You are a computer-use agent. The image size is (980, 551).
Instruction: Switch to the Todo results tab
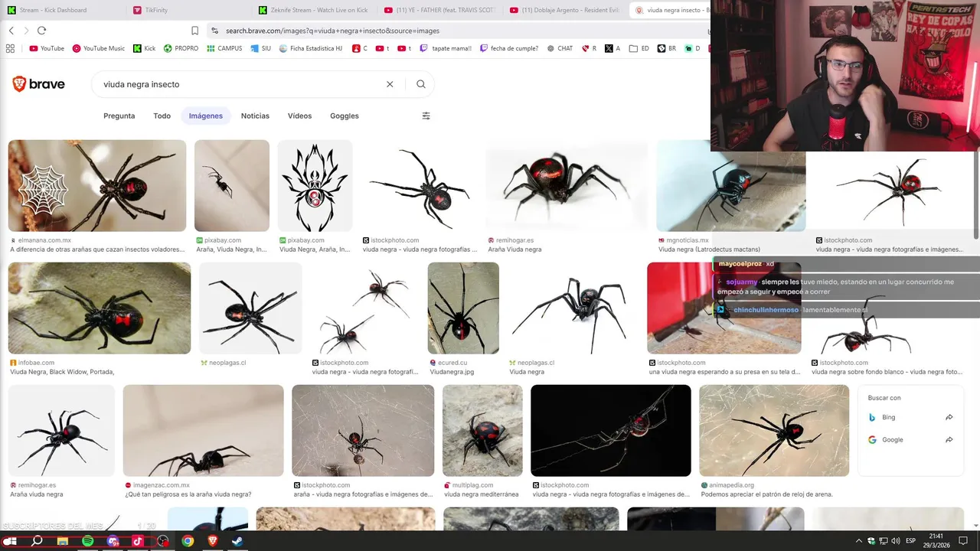(x=162, y=116)
